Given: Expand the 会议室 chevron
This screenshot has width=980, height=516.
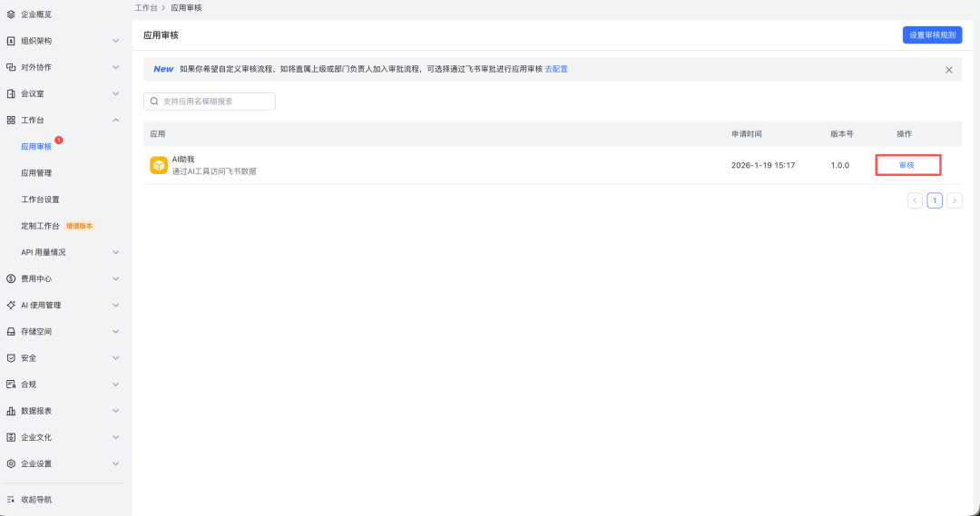Looking at the screenshot, I should pos(115,93).
